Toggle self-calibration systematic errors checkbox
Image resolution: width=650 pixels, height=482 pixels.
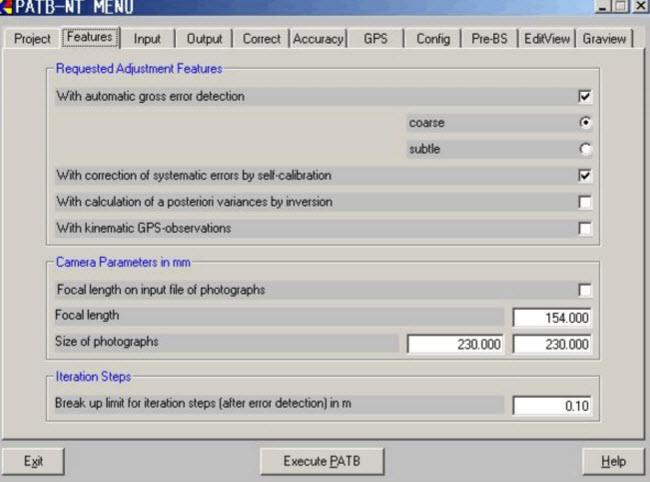585,176
